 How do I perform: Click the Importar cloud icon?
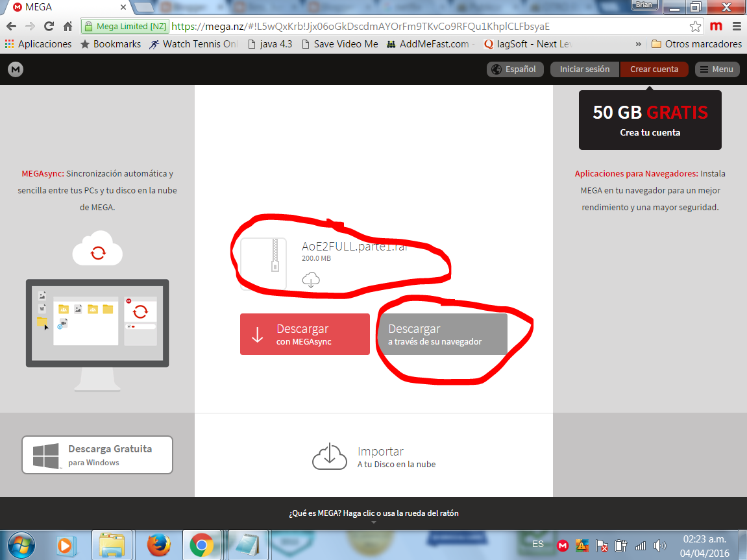(x=329, y=457)
